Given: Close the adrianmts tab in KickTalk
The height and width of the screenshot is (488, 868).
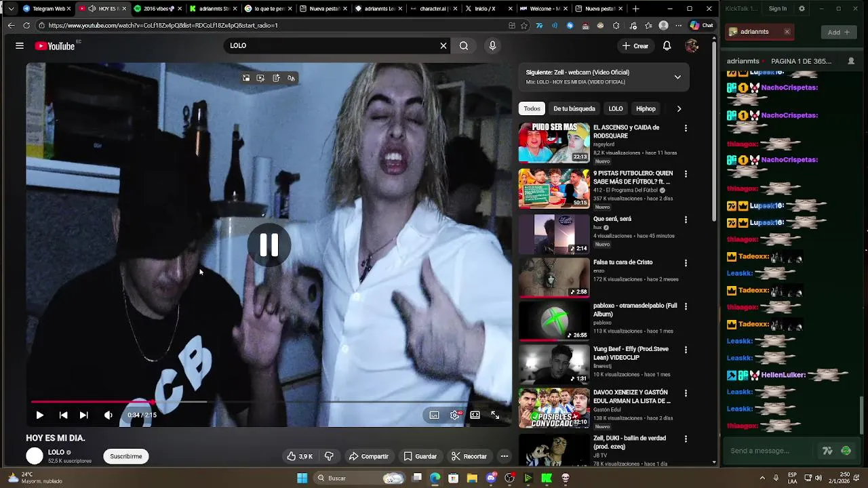Looking at the screenshot, I should pyautogui.click(x=787, y=32).
